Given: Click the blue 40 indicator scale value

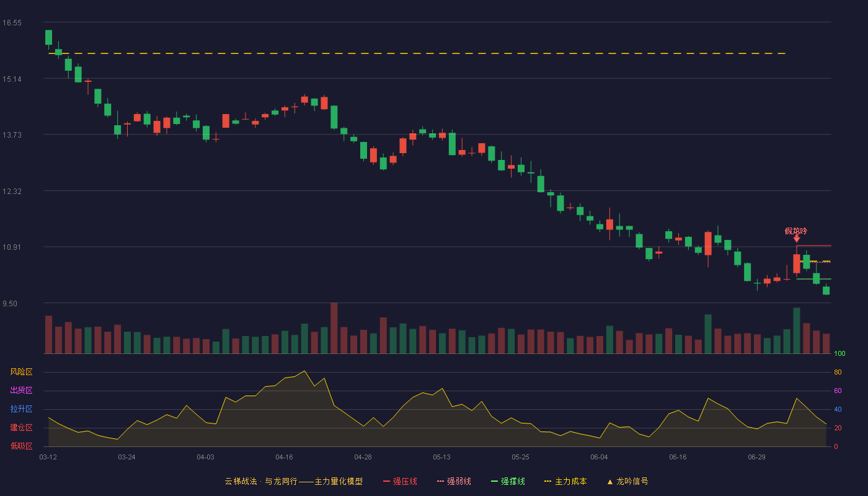Looking at the screenshot, I should pos(838,409).
